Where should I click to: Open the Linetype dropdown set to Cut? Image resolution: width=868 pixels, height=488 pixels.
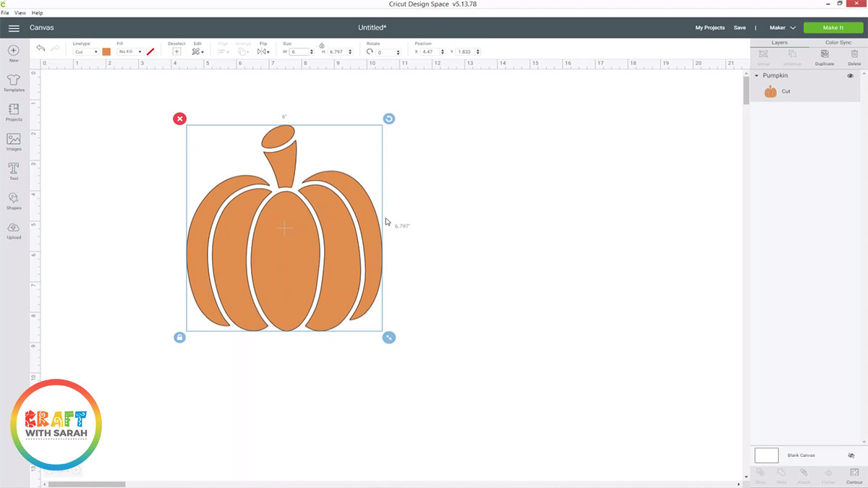pyautogui.click(x=86, y=52)
